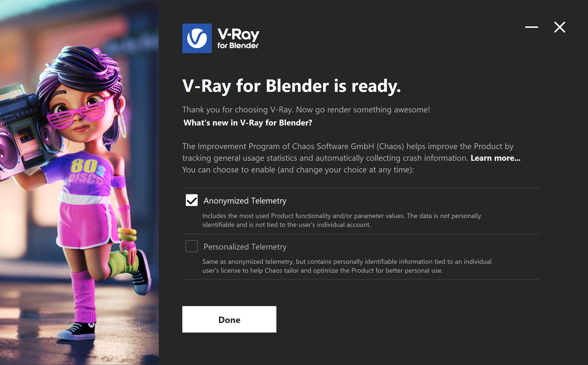Screen dimensions: 588x365
Task: Minimize the installer window
Action: 531,27
